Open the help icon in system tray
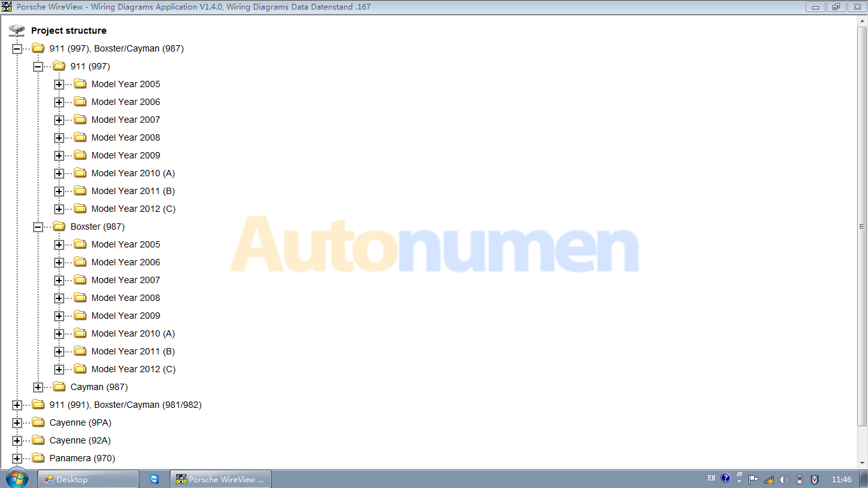Viewport: 868px width, 488px height. 725,478
